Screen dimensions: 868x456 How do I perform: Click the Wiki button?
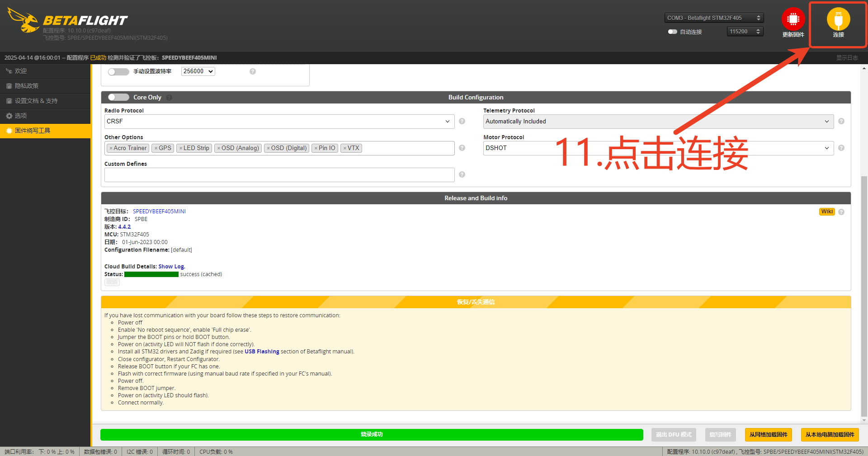coord(827,212)
